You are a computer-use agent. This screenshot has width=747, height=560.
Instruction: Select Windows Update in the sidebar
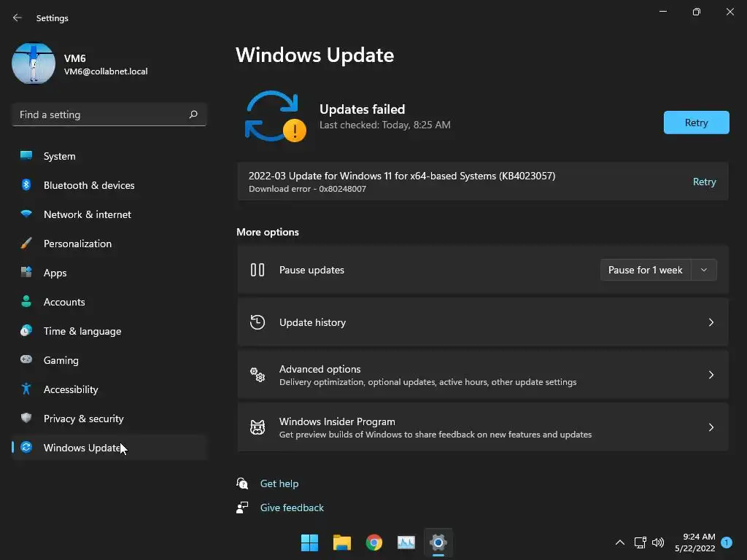(109, 448)
